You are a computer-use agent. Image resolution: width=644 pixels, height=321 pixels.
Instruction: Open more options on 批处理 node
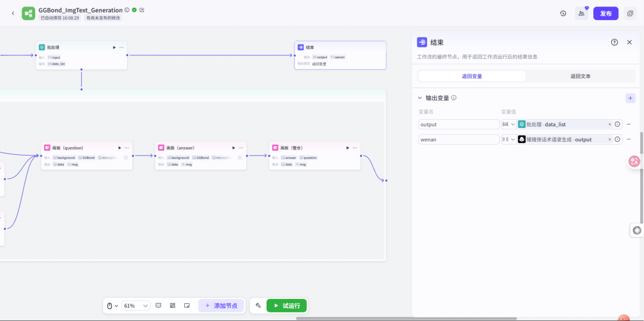point(122,48)
